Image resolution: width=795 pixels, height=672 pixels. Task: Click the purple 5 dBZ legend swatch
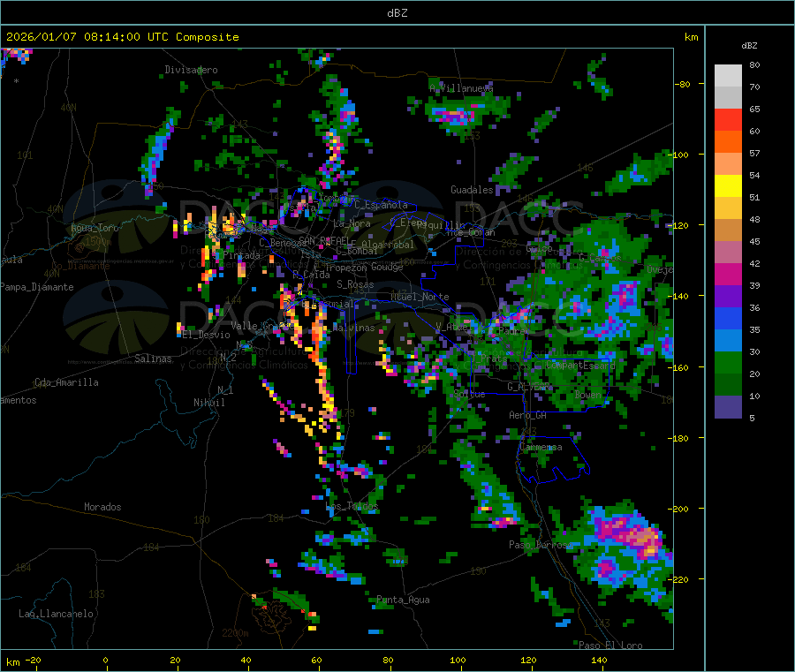click(x=728, y=407)
